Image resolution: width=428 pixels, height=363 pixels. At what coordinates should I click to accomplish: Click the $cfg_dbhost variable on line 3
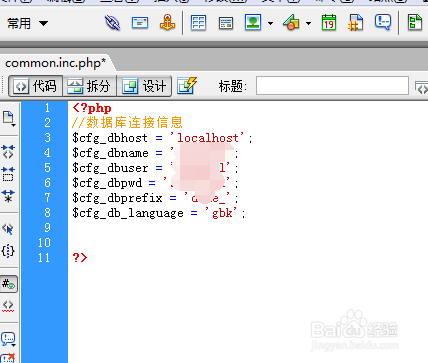pos(110,138)
